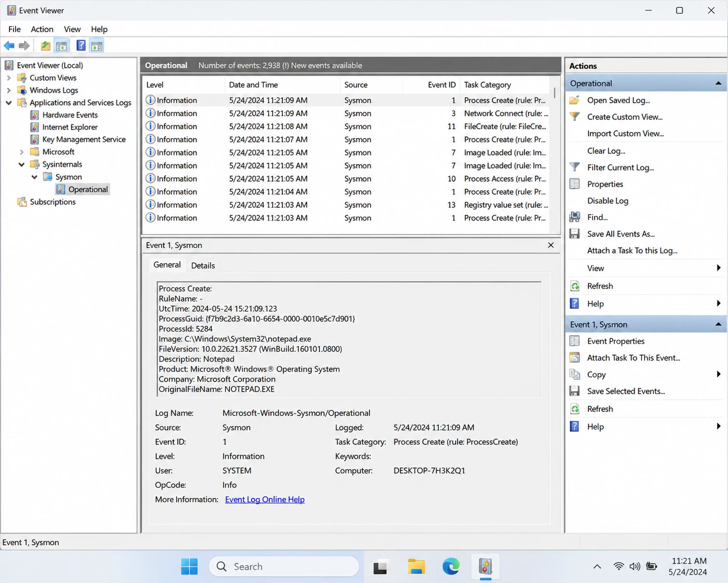Sort by the Event ID column header

coord(432,85)
